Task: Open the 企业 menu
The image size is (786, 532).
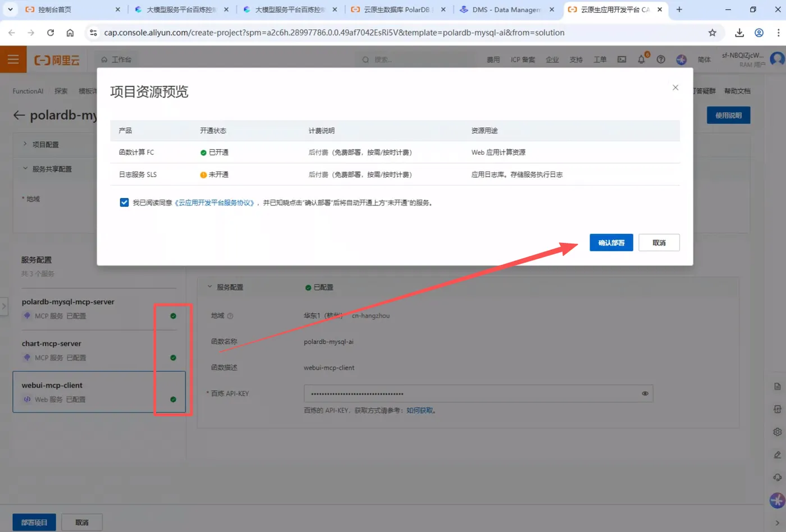Action: point(552,59)
